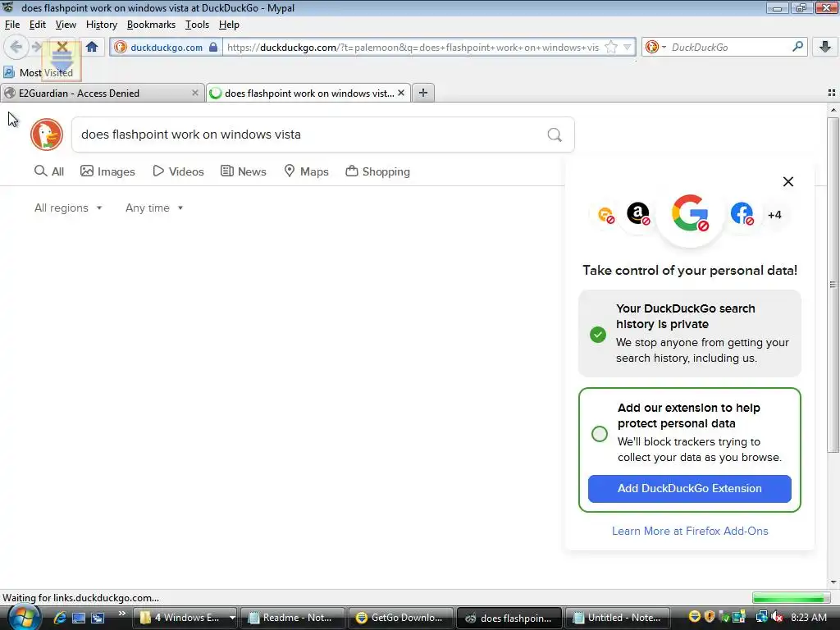Click the +4 more trackers badge
The height and width of the screenshot is (630, 840).
click(774, 215)
